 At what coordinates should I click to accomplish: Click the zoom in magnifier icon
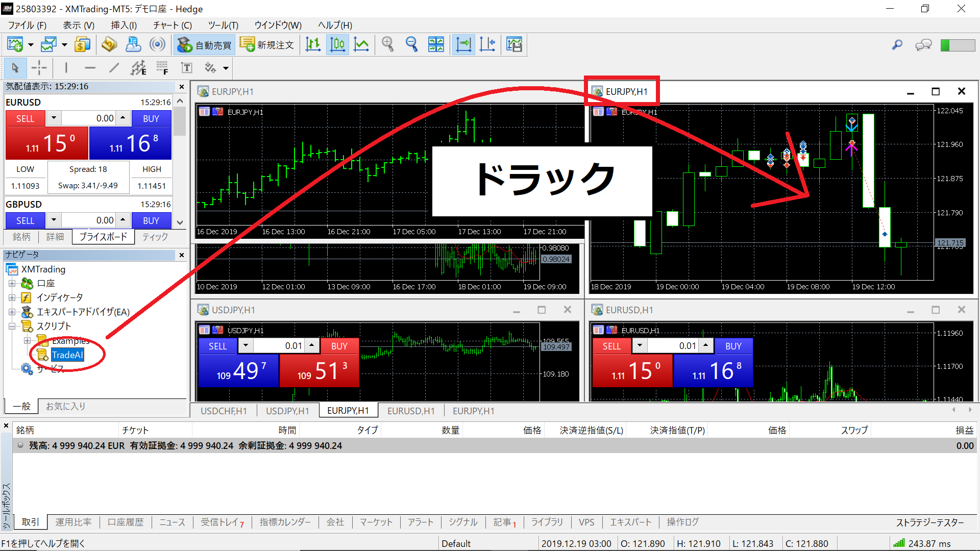[x=387, y=45]
